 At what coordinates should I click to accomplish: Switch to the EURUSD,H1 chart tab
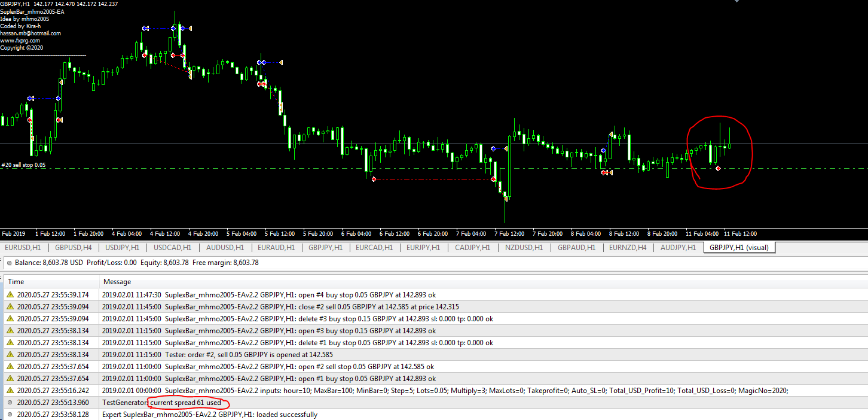point(23,247)
